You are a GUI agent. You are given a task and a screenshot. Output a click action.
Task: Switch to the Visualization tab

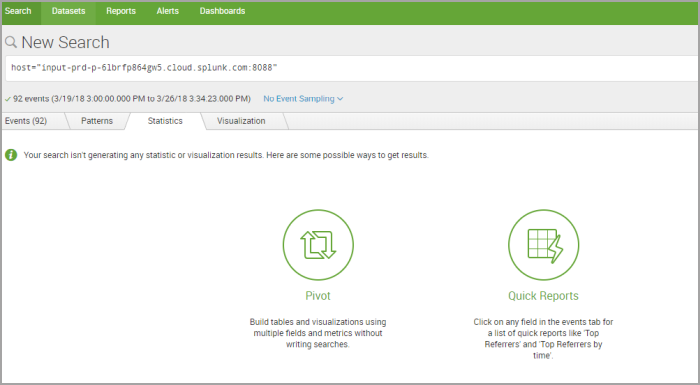[x=241, y=121]
